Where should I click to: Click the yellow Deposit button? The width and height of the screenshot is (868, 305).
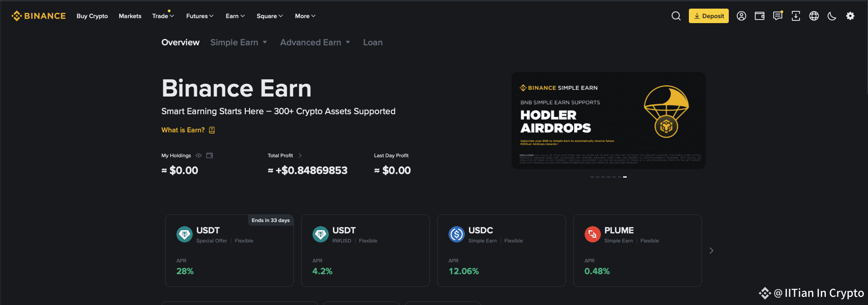click(708, 16)
